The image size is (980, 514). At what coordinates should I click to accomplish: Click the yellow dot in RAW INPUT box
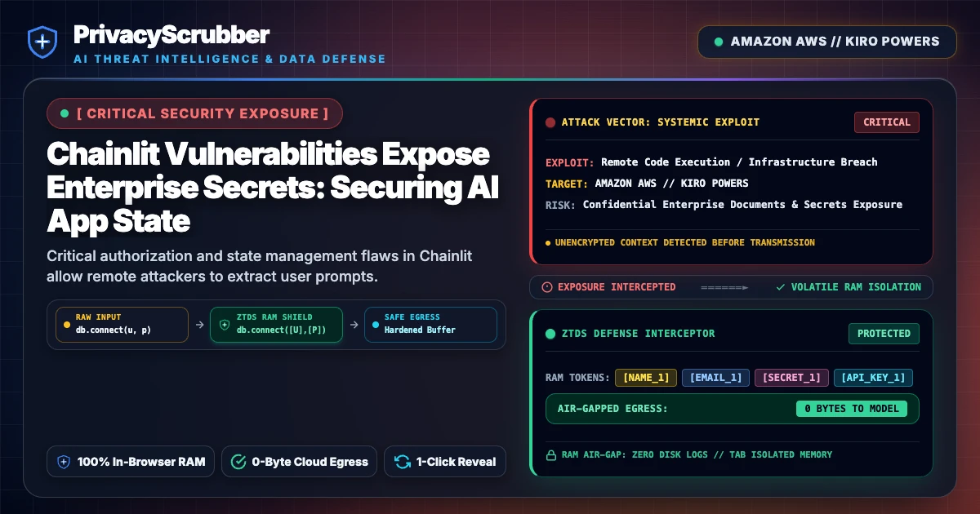coord(67,324)
